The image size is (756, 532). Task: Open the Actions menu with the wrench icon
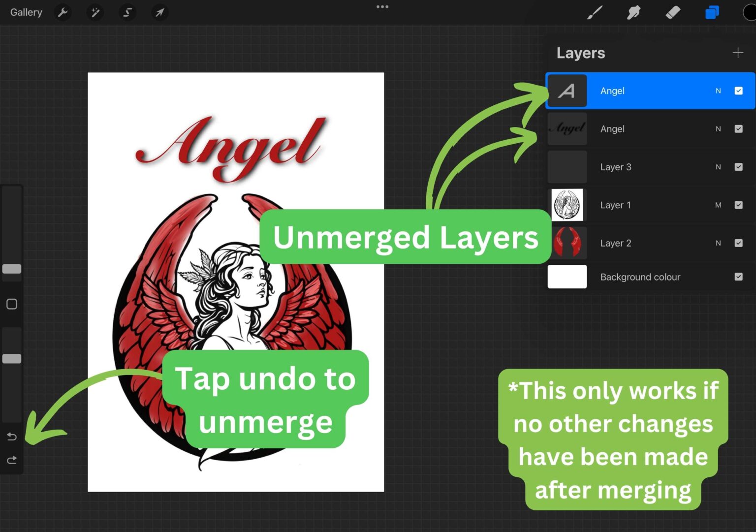click(63, 12)
